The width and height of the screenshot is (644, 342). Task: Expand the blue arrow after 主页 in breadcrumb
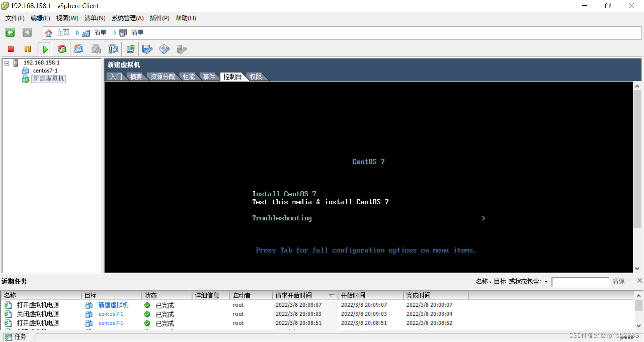77,33
